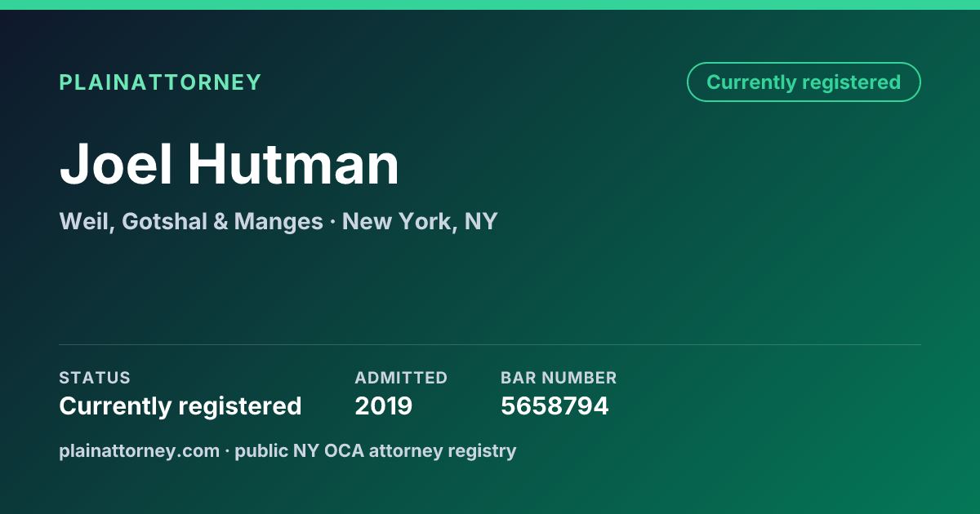Viewport: 980px width, 514px height.
Task: Click the Manges text in firm name
Action: [x=278, y=221]
